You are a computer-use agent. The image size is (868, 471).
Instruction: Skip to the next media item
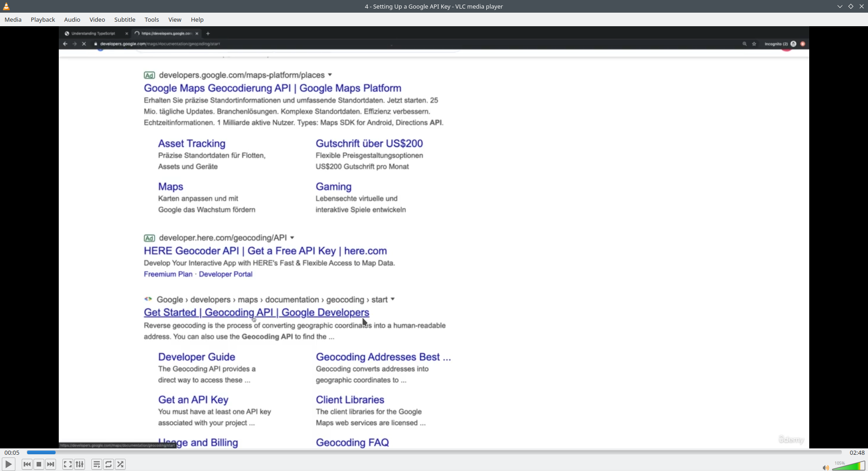click(x=51, y=464)
